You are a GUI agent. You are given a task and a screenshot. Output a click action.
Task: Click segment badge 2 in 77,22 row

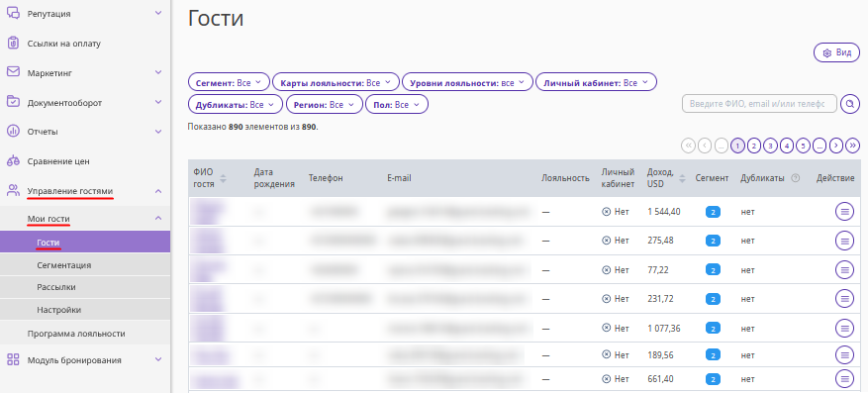(x=713, y=270)
